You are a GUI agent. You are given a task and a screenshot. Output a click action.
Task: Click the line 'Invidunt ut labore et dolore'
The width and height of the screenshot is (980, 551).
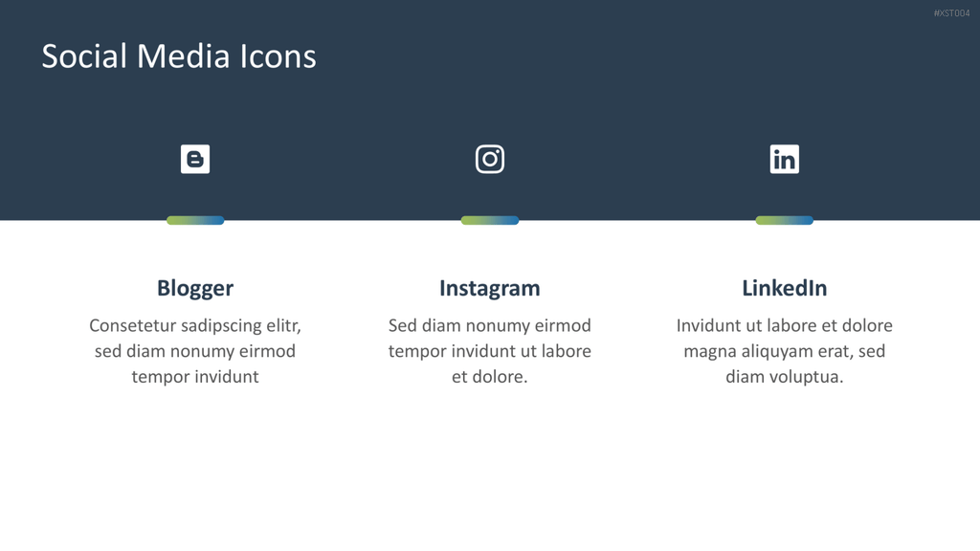pos(785,325)
